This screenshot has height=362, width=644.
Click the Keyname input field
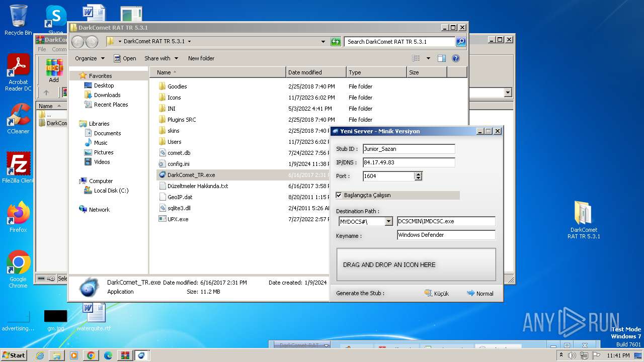446,235
